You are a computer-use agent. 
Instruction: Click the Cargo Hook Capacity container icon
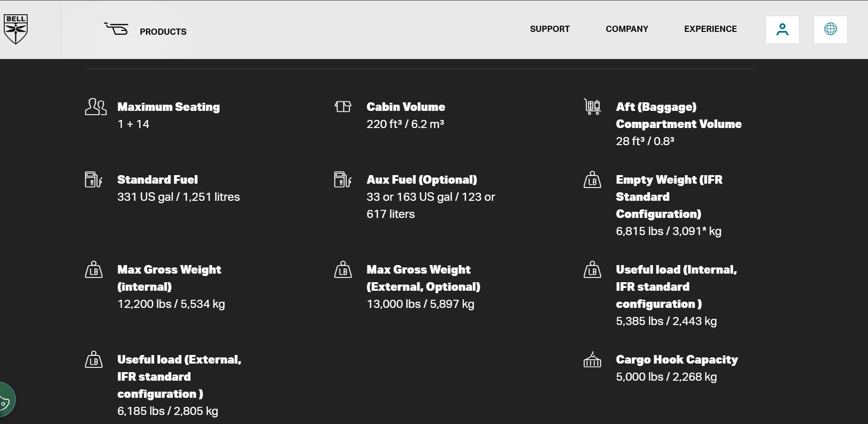click(x=593, y=360)
